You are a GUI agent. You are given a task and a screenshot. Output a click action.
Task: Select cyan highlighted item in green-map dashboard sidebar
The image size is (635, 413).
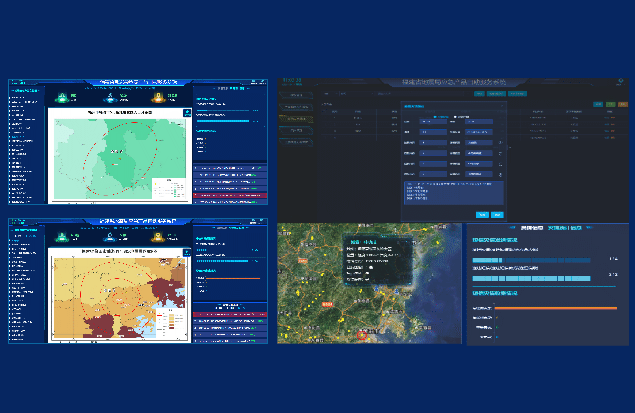(17, 137)
